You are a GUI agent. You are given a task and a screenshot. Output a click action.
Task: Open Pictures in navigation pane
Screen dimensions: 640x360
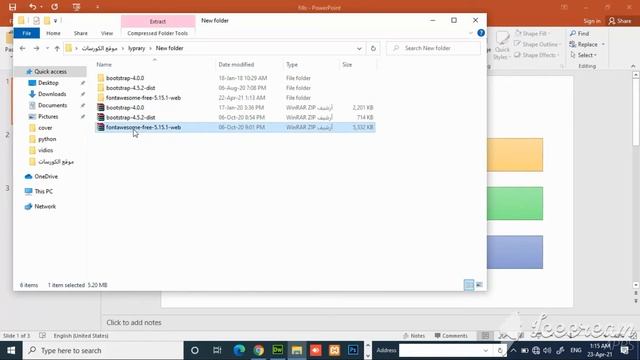coord(48,117)
